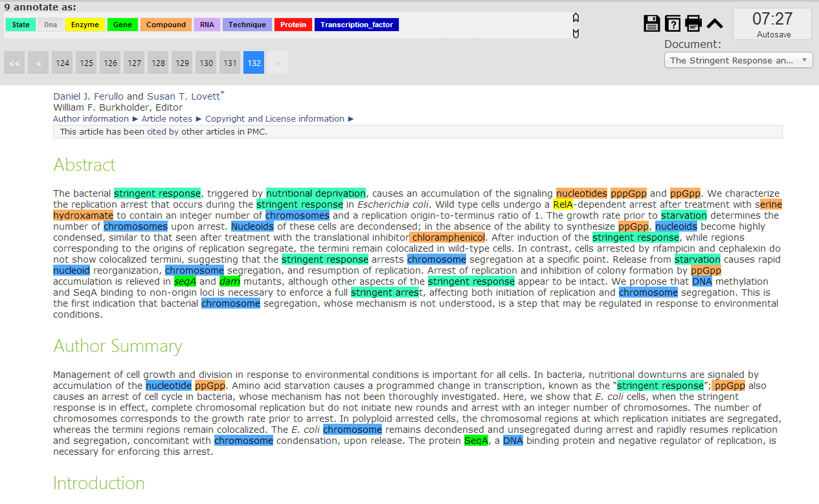The image size is (819, 504).
Task: Click the 07:27 Autosave timer box
Action: (x=773, y=24)
